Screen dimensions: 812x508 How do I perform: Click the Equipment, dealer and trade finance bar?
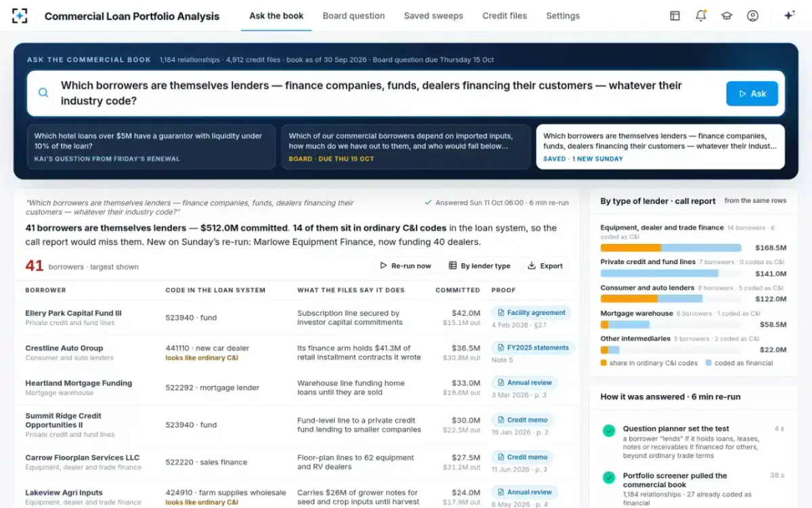click(x=671, y=248)
